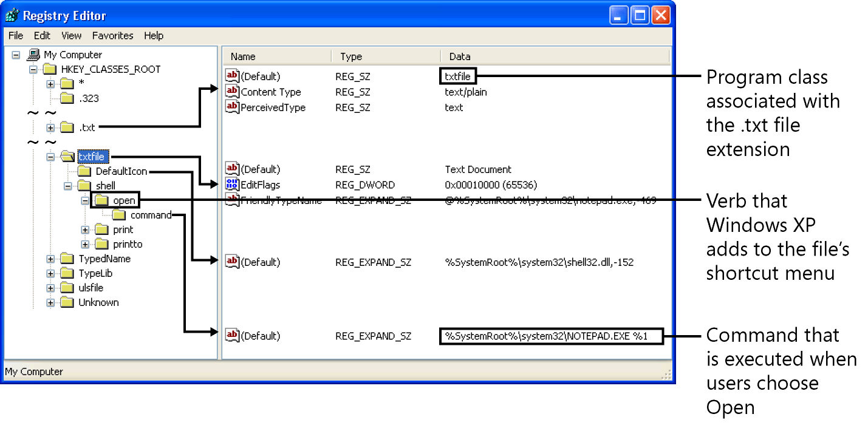
Task: Maximize the Registry Editor window
Action: pos(640,15)
